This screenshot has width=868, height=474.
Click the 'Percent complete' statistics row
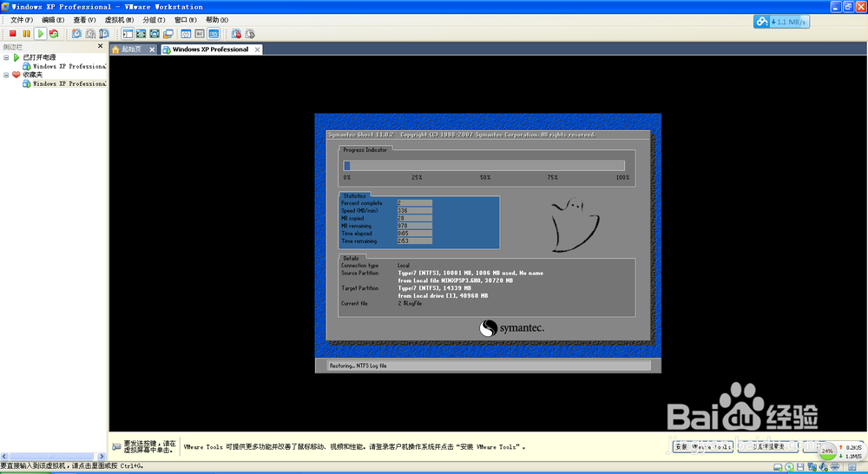(386, 203)
